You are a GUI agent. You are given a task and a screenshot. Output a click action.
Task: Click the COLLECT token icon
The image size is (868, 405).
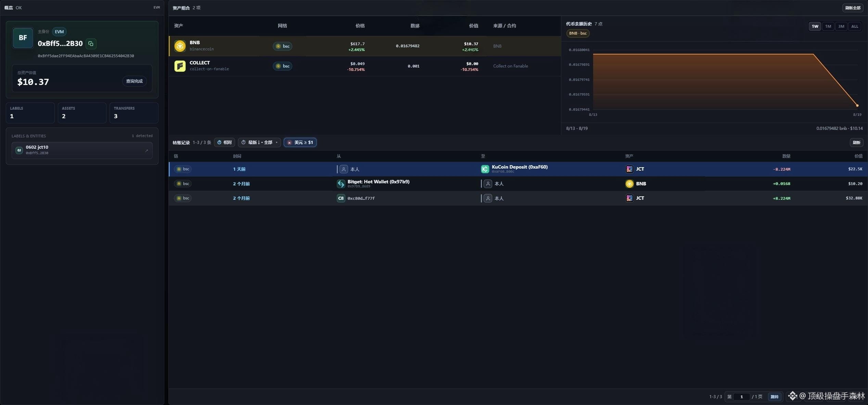click(x=180, y=66)
